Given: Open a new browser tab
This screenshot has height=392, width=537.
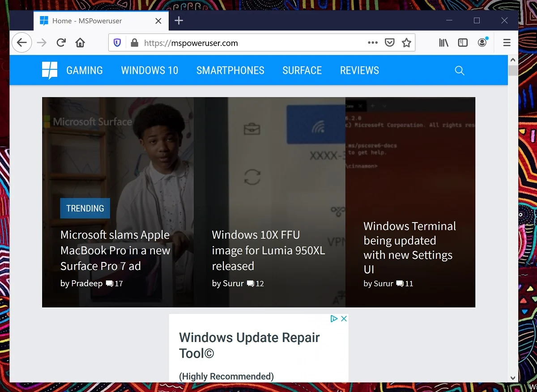Looking at the screenshot, I should point(179,21).
